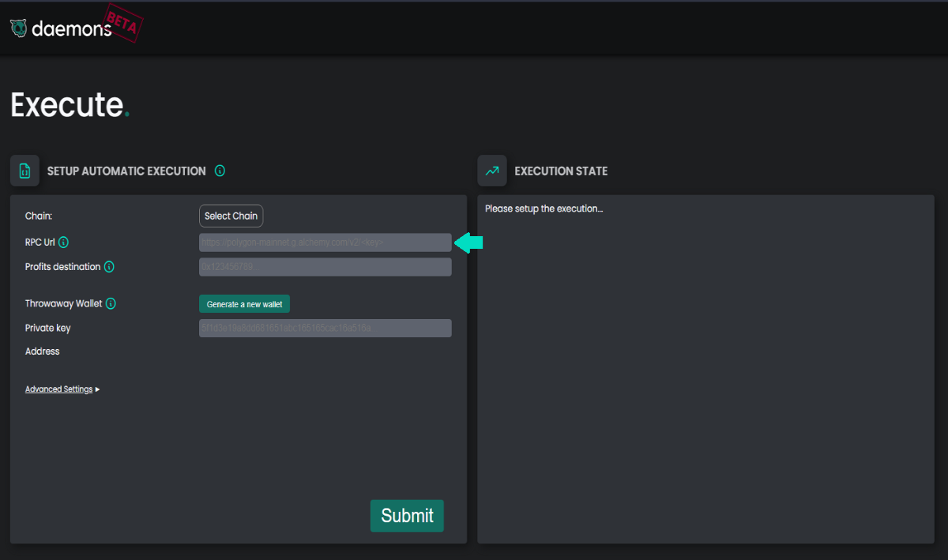
Task: Click the red BETA badge
Action: click(x=122, y=23)
